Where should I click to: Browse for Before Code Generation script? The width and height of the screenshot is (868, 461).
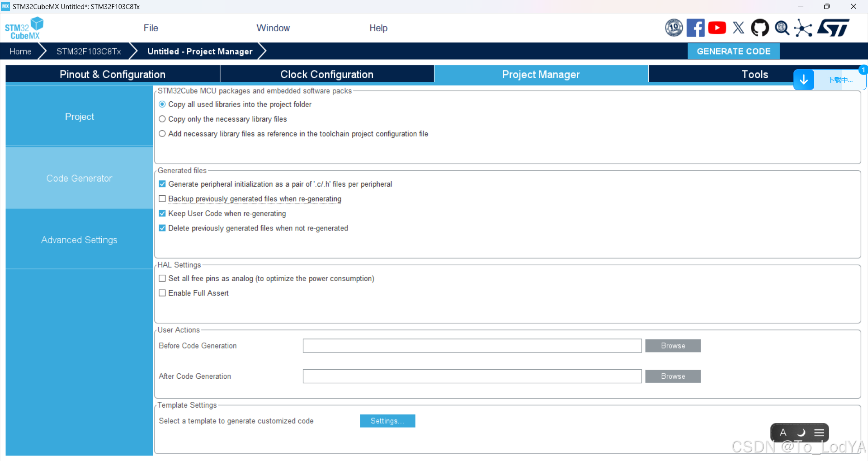click(x=673, y=346)
